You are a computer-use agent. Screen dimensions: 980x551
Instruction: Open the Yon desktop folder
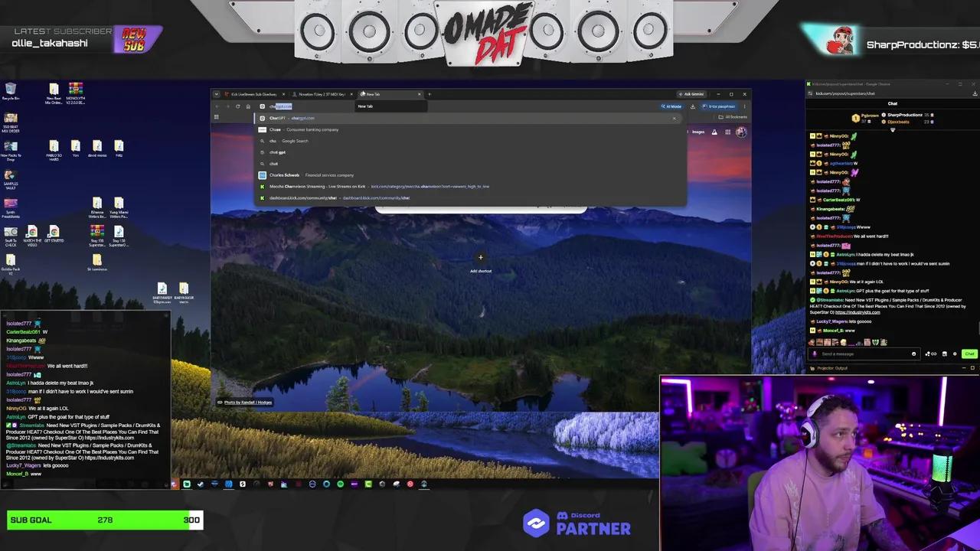click(x=75, y=148)
